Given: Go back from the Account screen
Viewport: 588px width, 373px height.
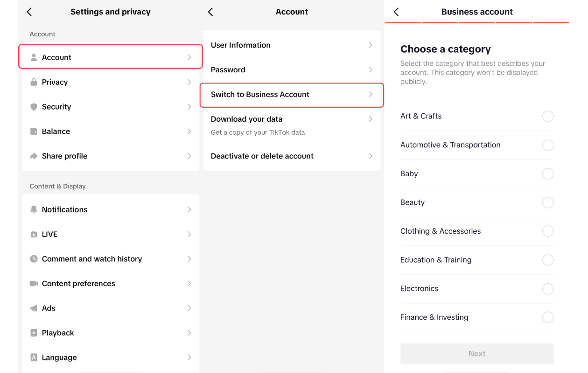Looking at the screenshot, I should click(x=210, y=12).
